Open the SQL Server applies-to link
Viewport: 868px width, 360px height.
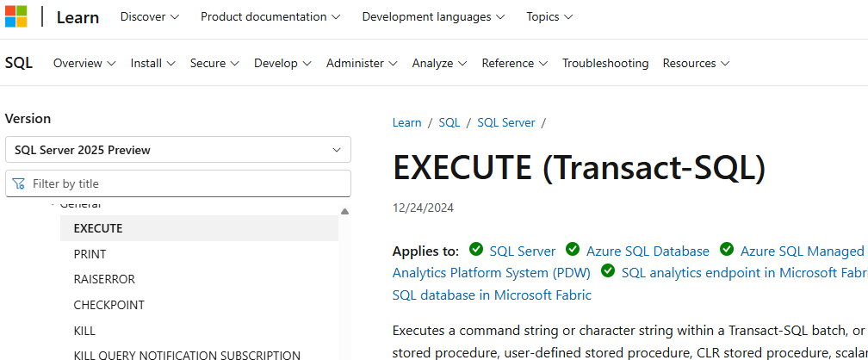(523, 251)
